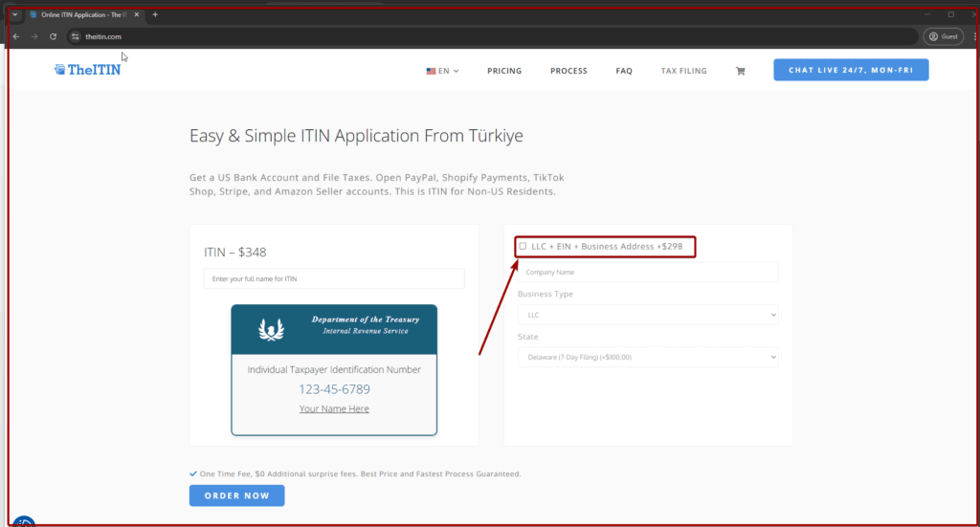Click 'Department of the Treasury' card header
Image resolution: width=980 pixels, height=527 pixels.
coord(366,319)
